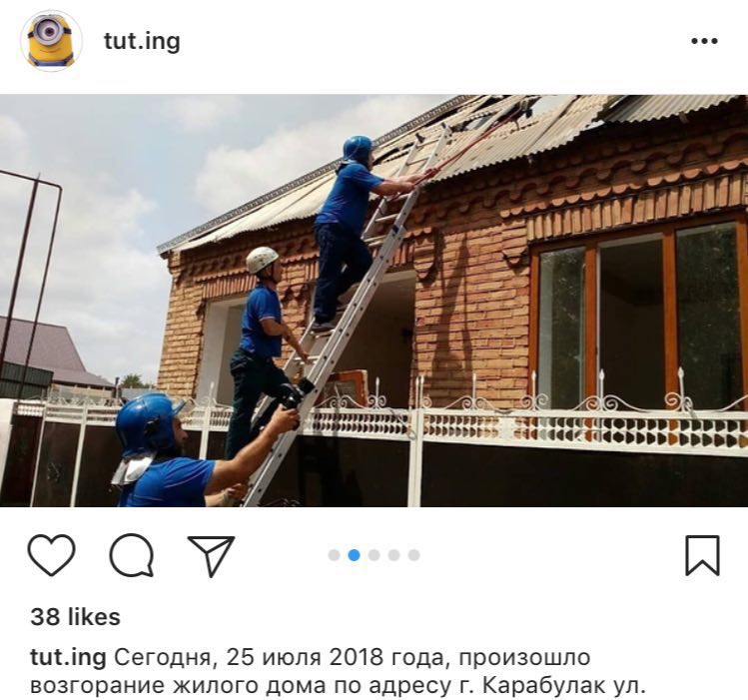Open the tut.ing profile from the header username
This screenshot has width=748, height=700.
pyautogui.click(x=142, y=42)
